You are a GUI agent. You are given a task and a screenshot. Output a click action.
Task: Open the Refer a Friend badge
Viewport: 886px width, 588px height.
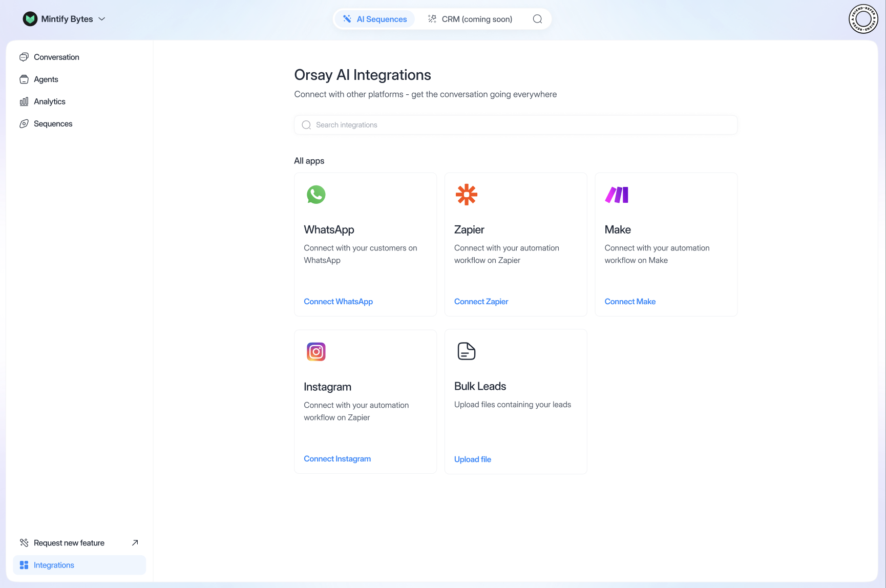[x=863, y=19]
